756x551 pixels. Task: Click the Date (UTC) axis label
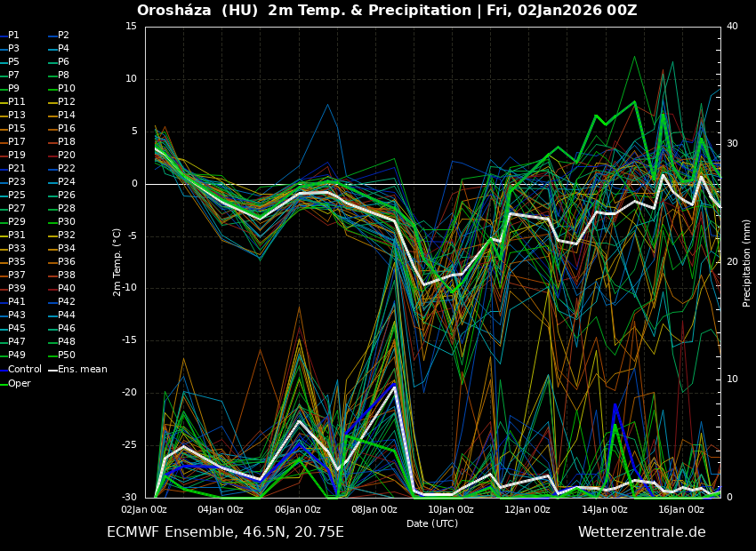coord(432,523)
